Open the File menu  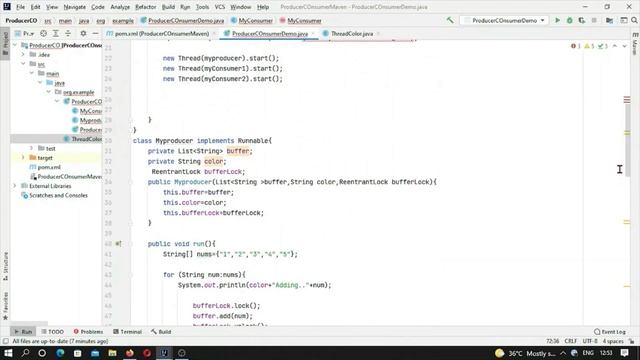point(20,7)
